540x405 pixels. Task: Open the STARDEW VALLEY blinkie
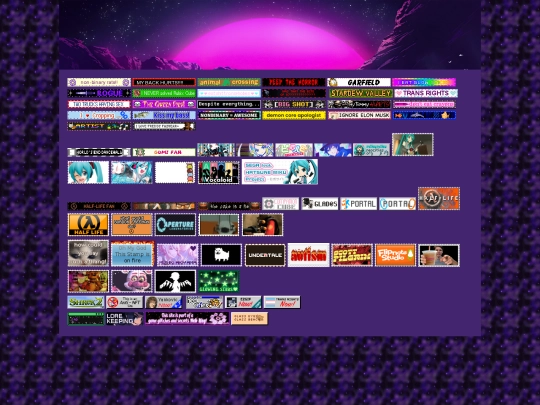click(x=361, y=93)
